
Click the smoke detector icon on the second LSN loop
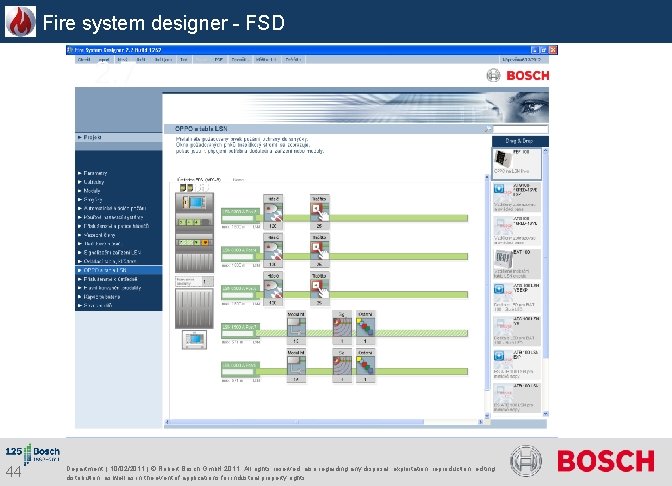pyautogui.click(x=273, y=251)
